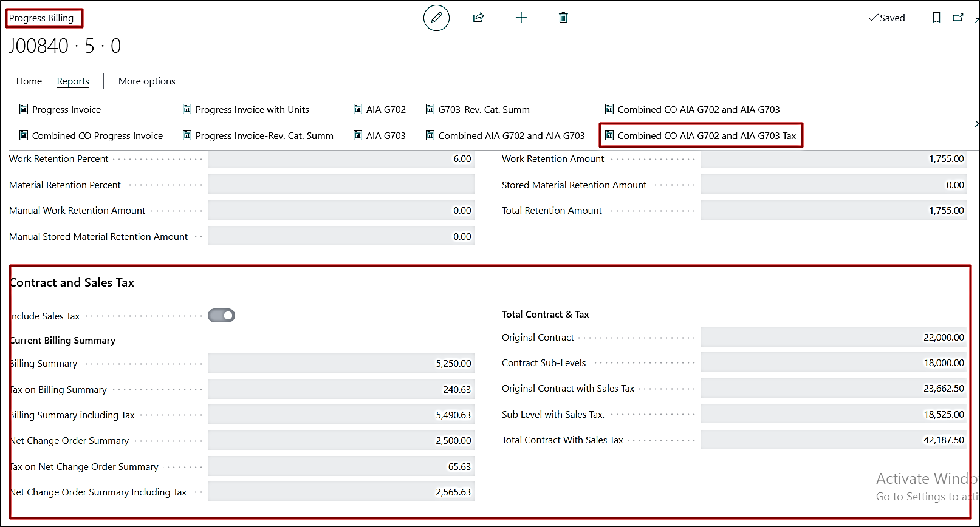The width and height of the screenshot is (980, 527).
Task: Click Sub Level with Sales Tax field
Action: tap(834, 414)
